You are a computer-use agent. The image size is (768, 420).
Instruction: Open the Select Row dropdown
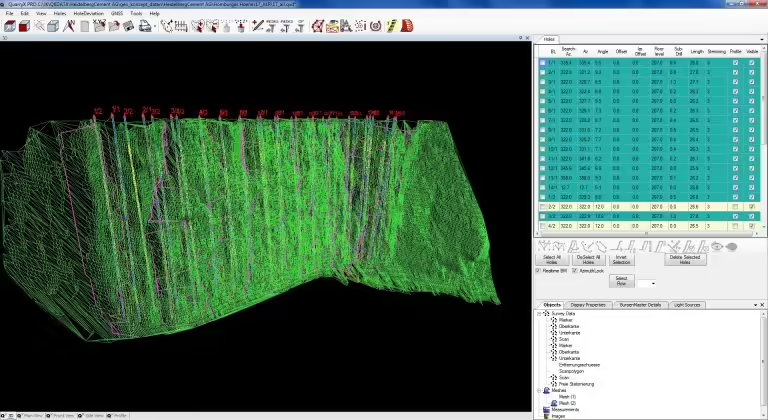pyautogui.click(x=652, y=283)
